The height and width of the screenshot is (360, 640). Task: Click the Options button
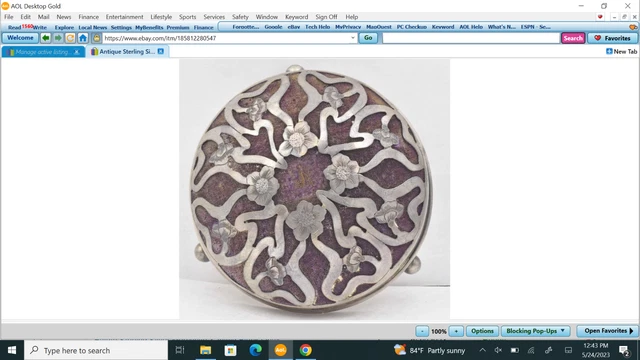click(482, 331)
